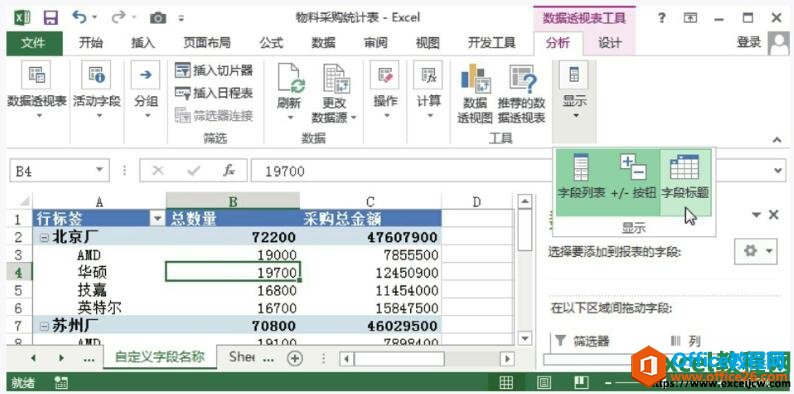Image resolution: width=794 pixels, height=394 pixels.
Task: Close the pivot table fields pane
Action: click(x=774, y=215)
